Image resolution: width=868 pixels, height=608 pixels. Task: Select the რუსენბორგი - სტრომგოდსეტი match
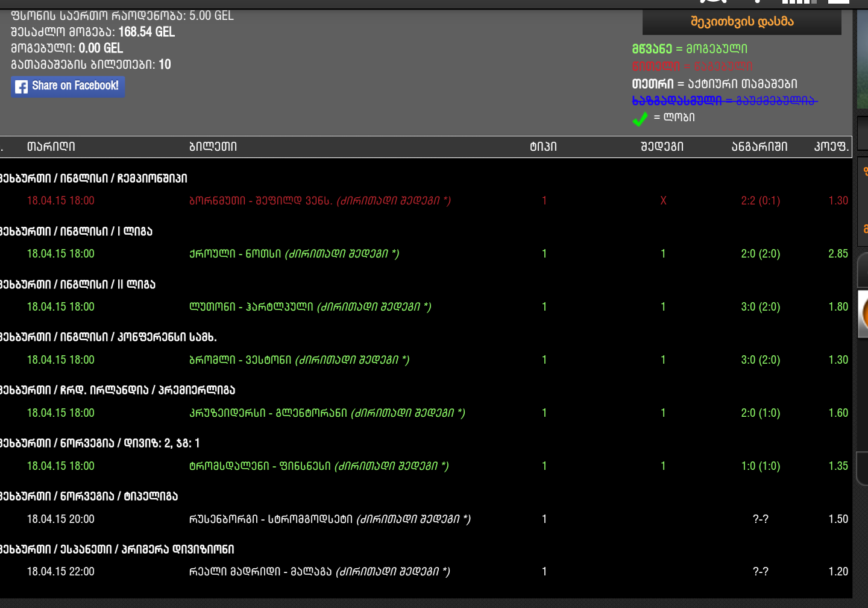point(330,519)
